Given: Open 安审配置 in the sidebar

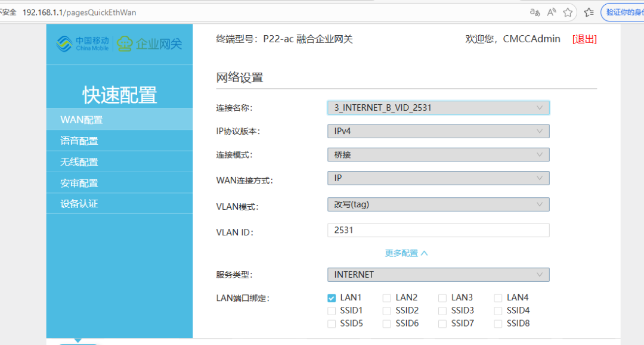Looking at the screenshot, I should 119,183.
